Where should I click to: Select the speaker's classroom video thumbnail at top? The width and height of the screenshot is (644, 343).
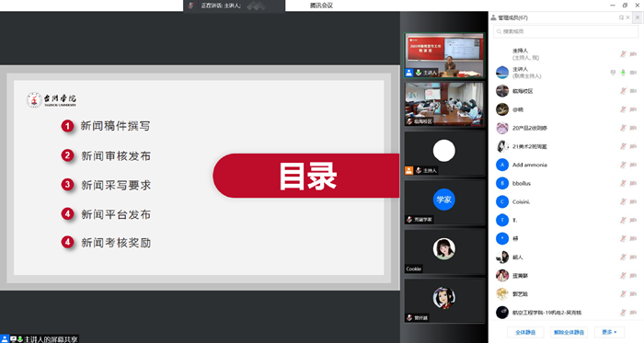[x=444, y=55]
